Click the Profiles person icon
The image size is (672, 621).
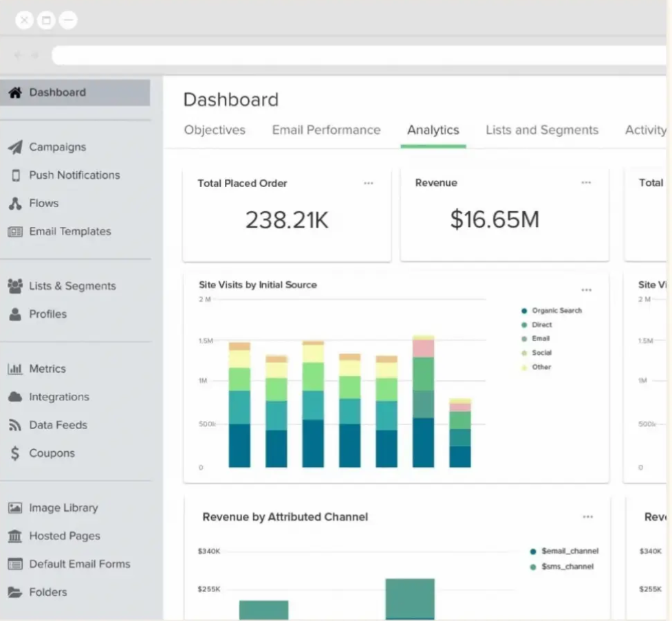[x=15, y=314]
